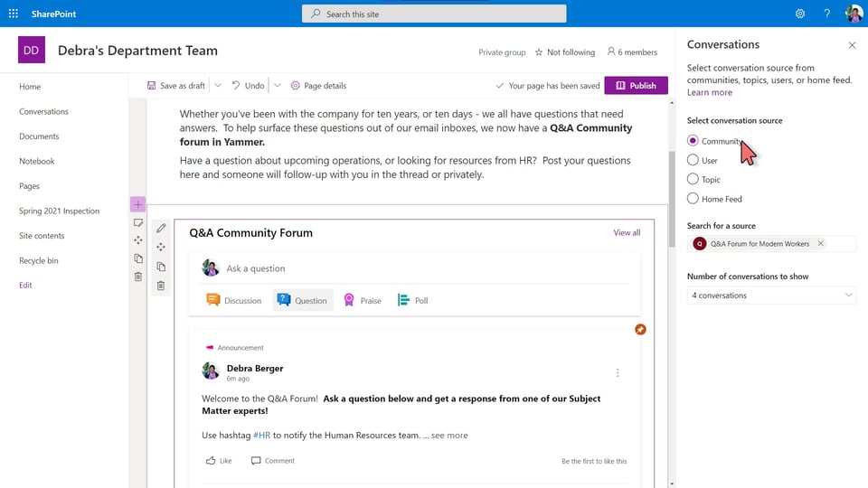Image resolution: width=868 pixels, height=488 pixels.
Task: Click Debra's Department Team site title
Action: point(137,51)
